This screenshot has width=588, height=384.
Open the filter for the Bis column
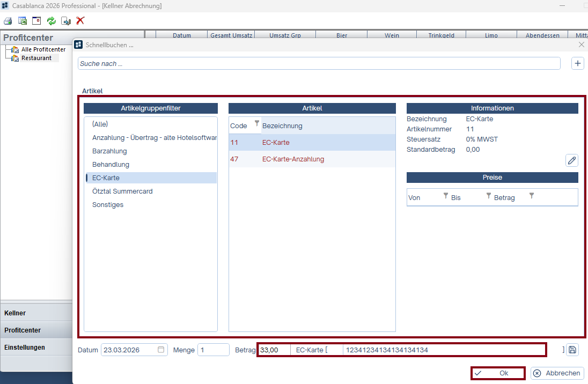pyautogui.click(x=488, y=196)
